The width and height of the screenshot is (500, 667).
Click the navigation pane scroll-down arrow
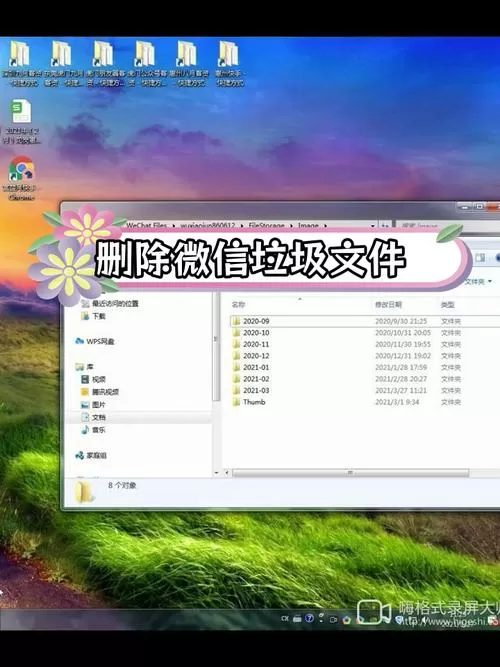(216, 473)
